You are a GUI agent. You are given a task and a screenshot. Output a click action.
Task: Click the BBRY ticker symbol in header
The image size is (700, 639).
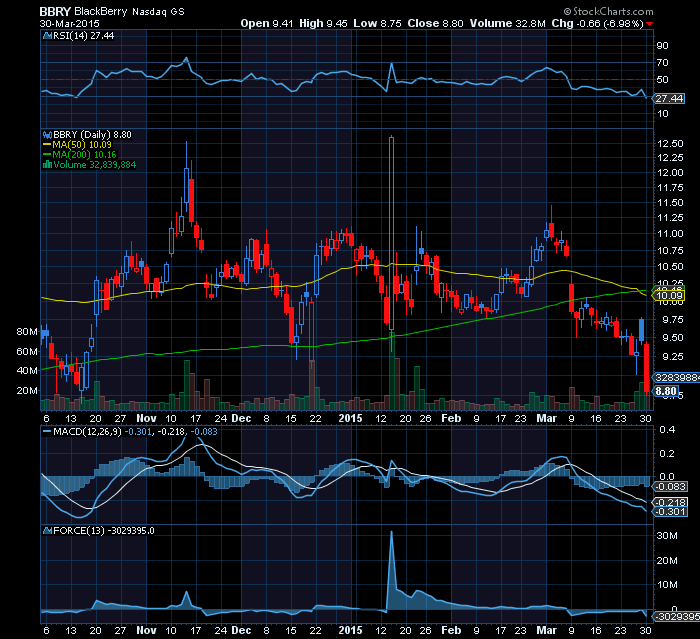point(53,9)
